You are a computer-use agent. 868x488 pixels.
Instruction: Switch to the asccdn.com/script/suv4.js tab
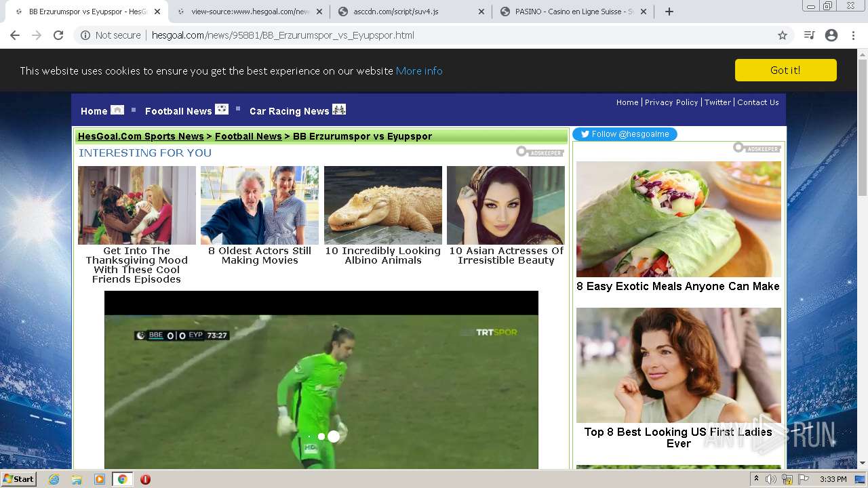412,12
